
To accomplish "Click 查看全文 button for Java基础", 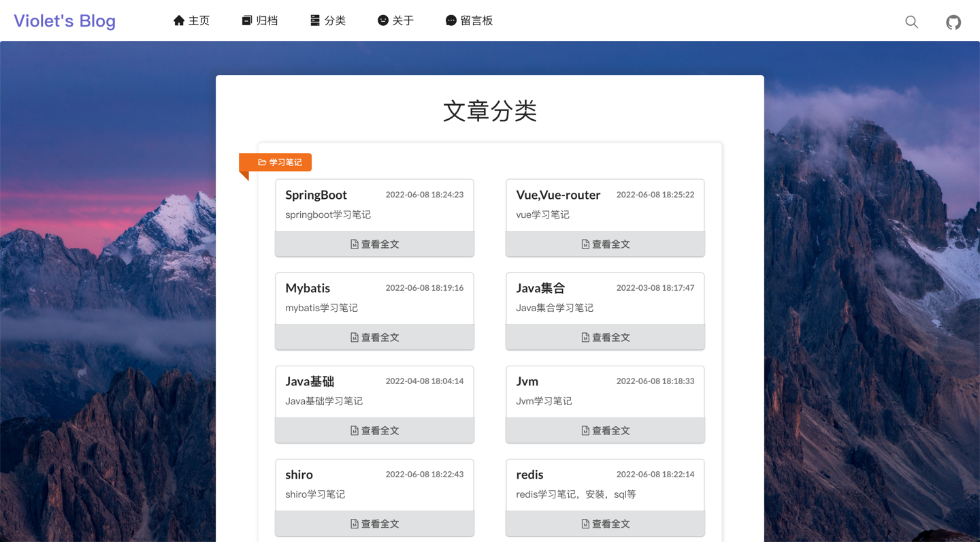I will (374, 430).
